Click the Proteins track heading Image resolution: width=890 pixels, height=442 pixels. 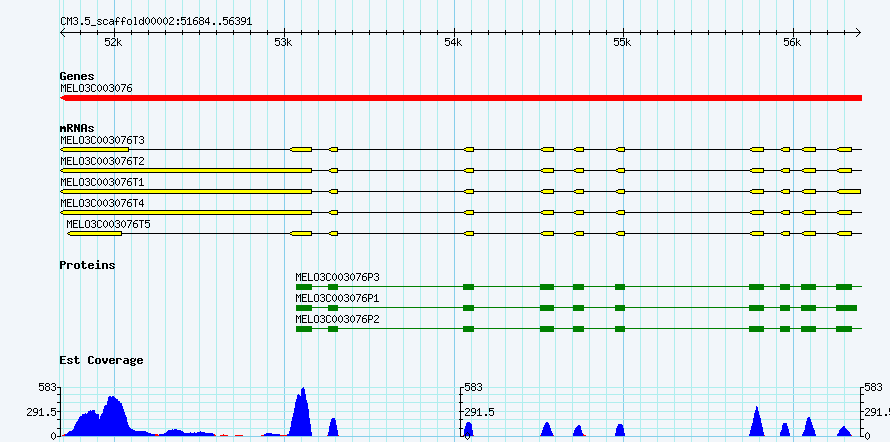(87, 265)
